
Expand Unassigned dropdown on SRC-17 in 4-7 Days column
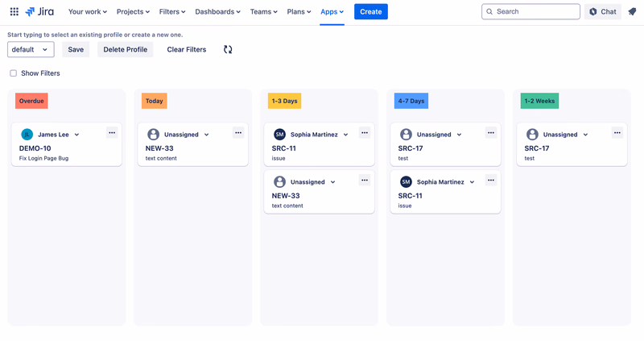pyautogui.click(x=459, y=135)
